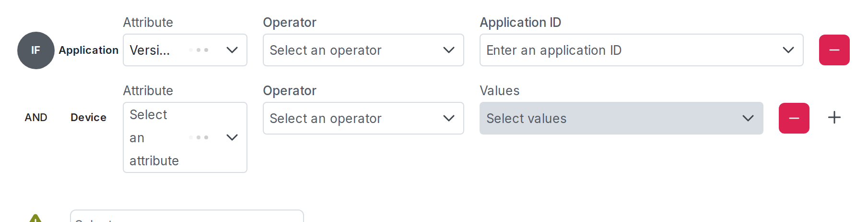
Task: Click chevron arrow of Application Operator dropdown
Action: click(x=449, y=50)
